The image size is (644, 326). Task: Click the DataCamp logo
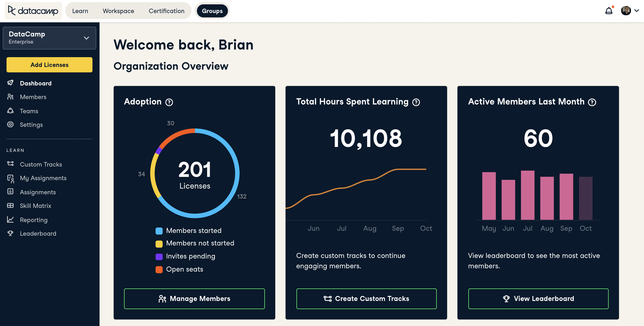point(33,11)
